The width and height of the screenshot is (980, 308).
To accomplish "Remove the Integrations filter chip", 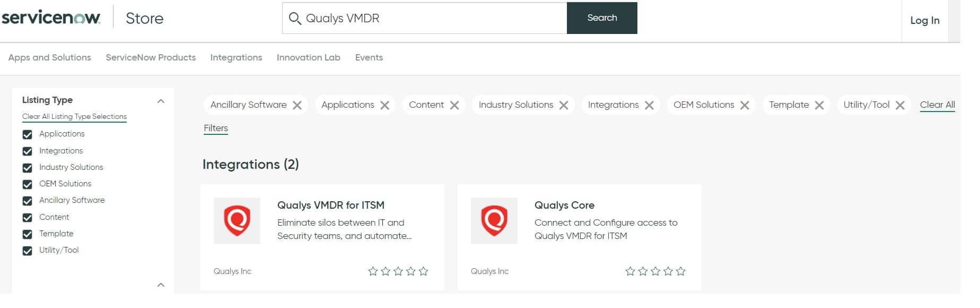I will click(649, 105).
